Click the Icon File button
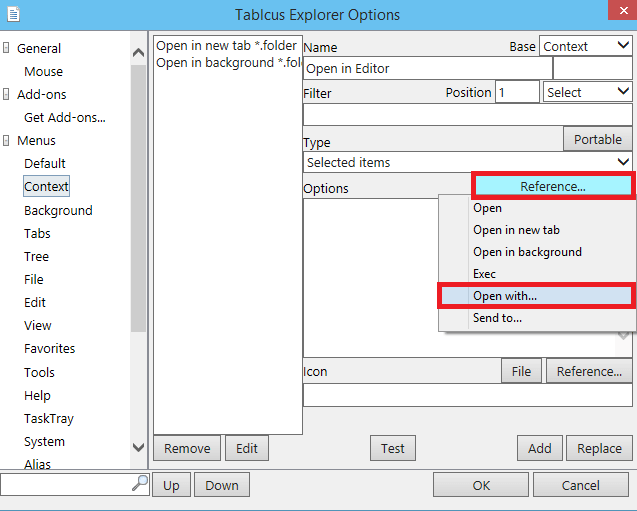This screenshot has width=637, height=511. pos(521,371)
